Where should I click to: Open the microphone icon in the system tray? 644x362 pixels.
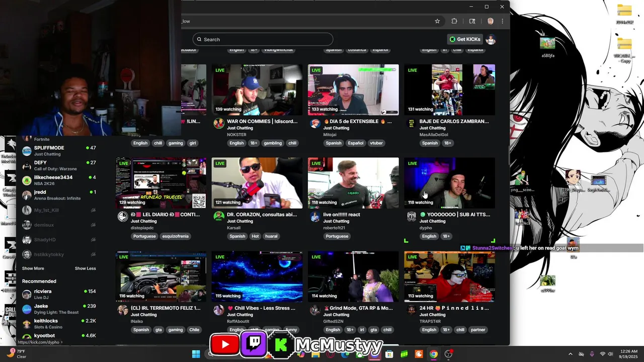(x=592, y=354)
